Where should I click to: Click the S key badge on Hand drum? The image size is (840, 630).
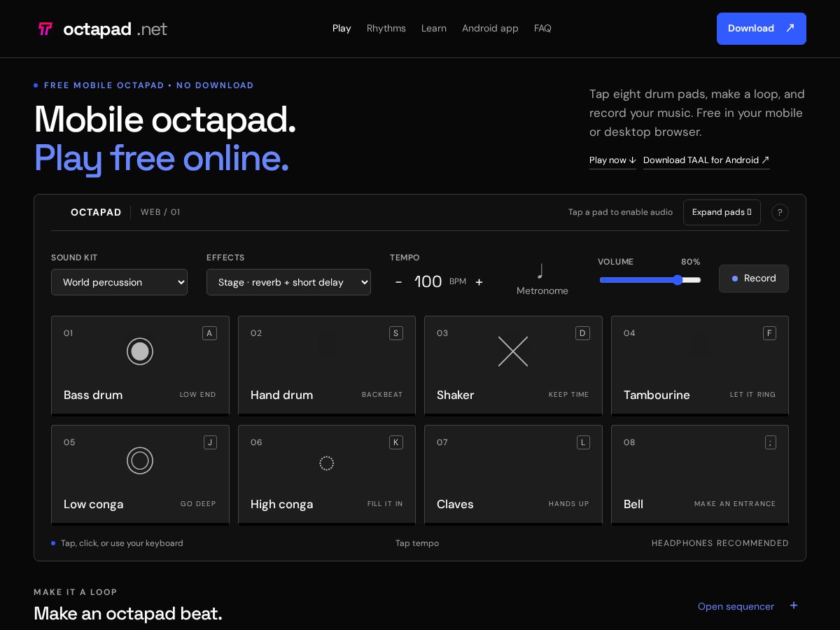(x=396, y=333)
